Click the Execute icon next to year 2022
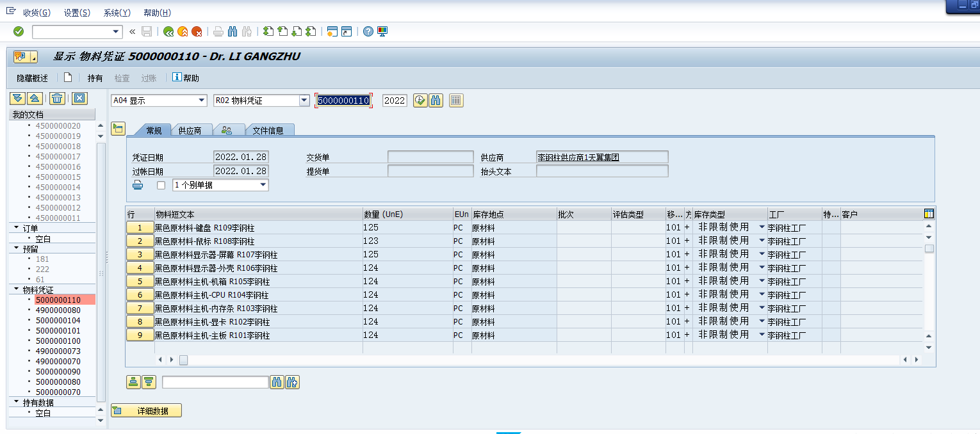980x434 pixels. point(421,100)
